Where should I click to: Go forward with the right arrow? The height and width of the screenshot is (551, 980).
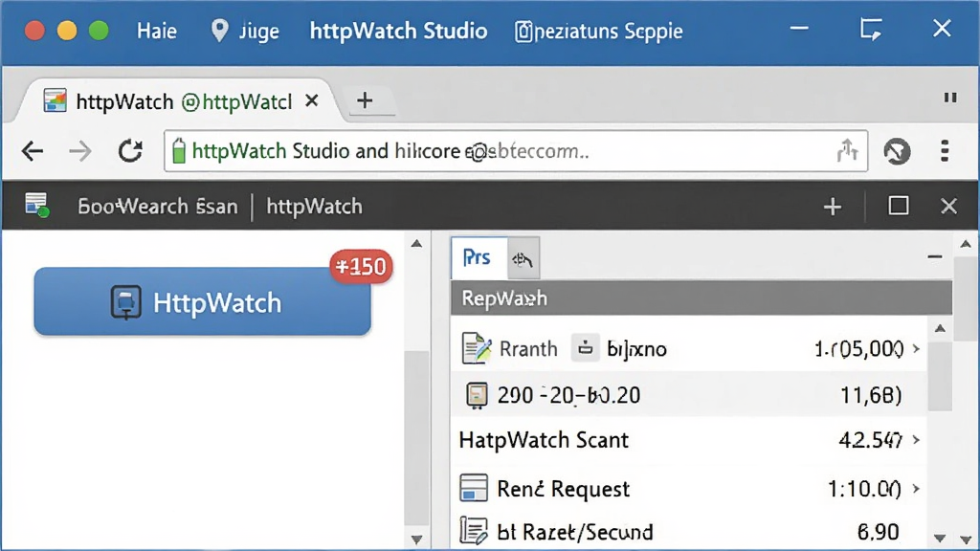[80, 151]
